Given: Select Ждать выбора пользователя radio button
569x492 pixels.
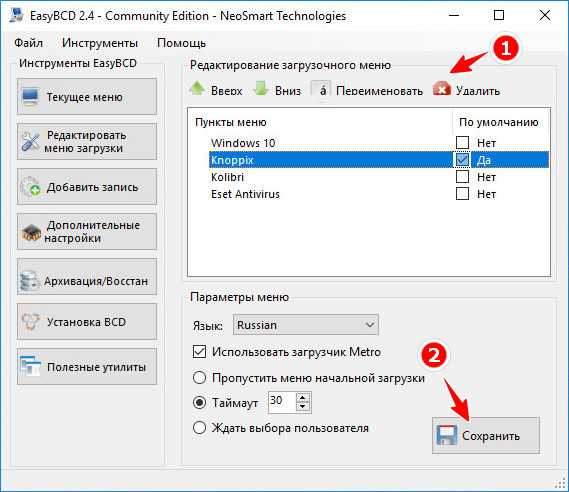Looking at the screenshot, I should point(200,428).
